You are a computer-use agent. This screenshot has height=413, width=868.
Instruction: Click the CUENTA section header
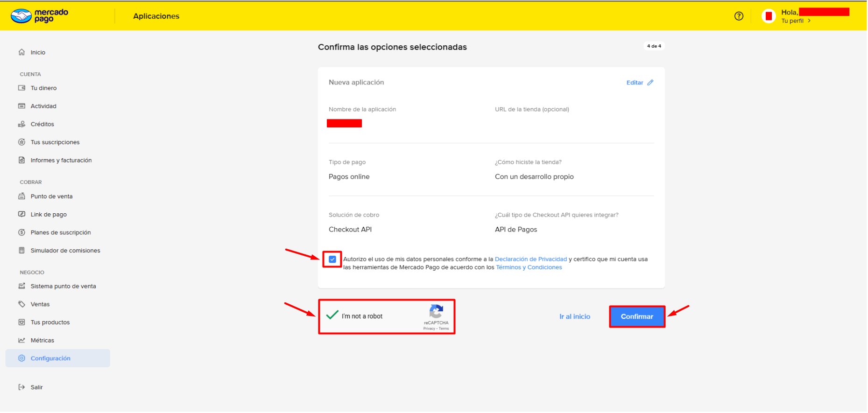(x=30, y=74)
